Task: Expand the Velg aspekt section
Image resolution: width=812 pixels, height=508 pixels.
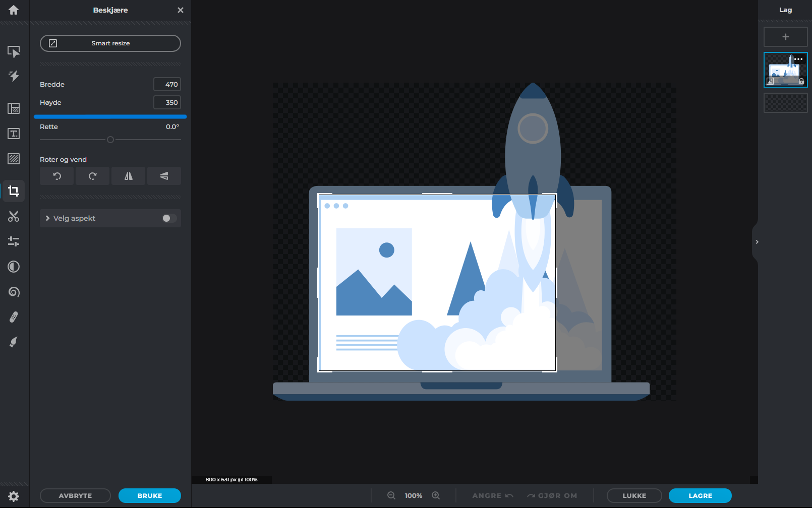Action: point(48,218)
